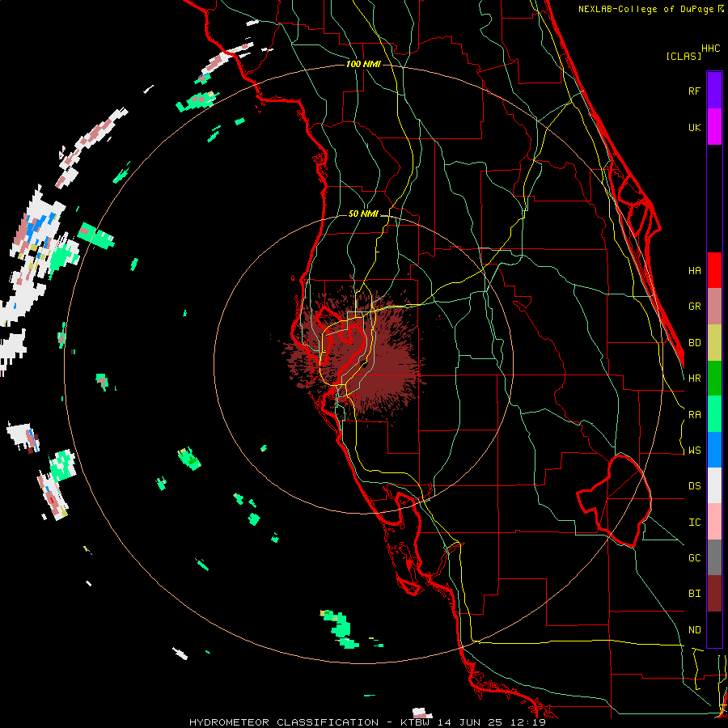Click the HHC product code text

(711, 49)
